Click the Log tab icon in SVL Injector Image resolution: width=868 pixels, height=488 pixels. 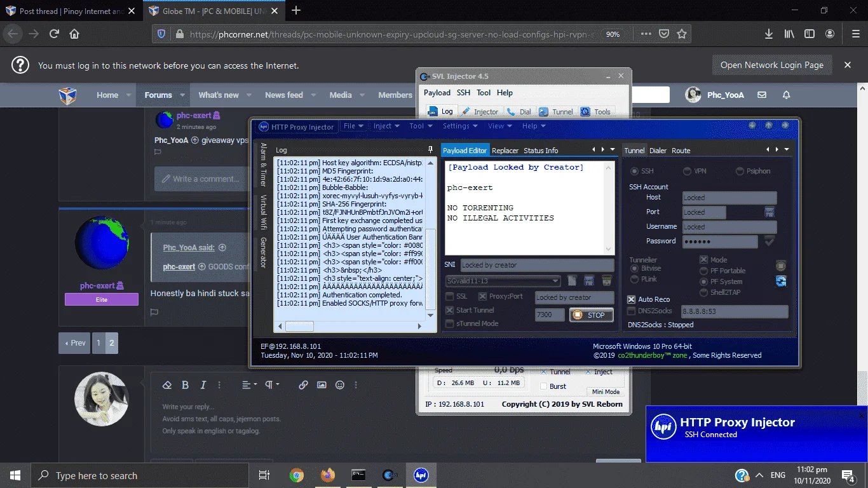pyautogui.click(x=433, y=111)
